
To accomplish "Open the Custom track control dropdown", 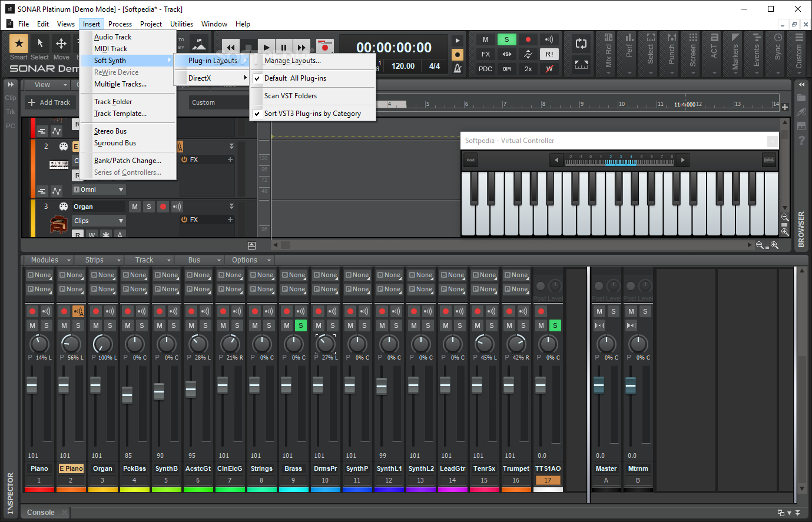I will pos(218,102).
